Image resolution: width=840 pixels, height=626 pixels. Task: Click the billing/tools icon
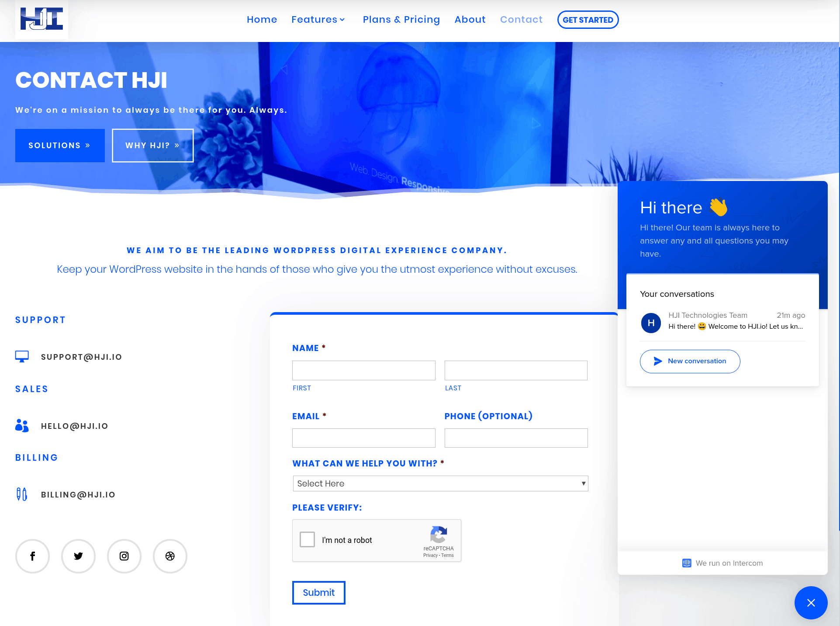22,494
